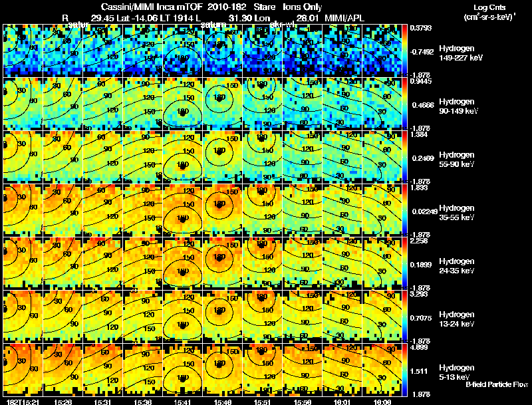
Task: Click the '16:01' time axis label
Action: pyautogui.click(x=342, y=402)
